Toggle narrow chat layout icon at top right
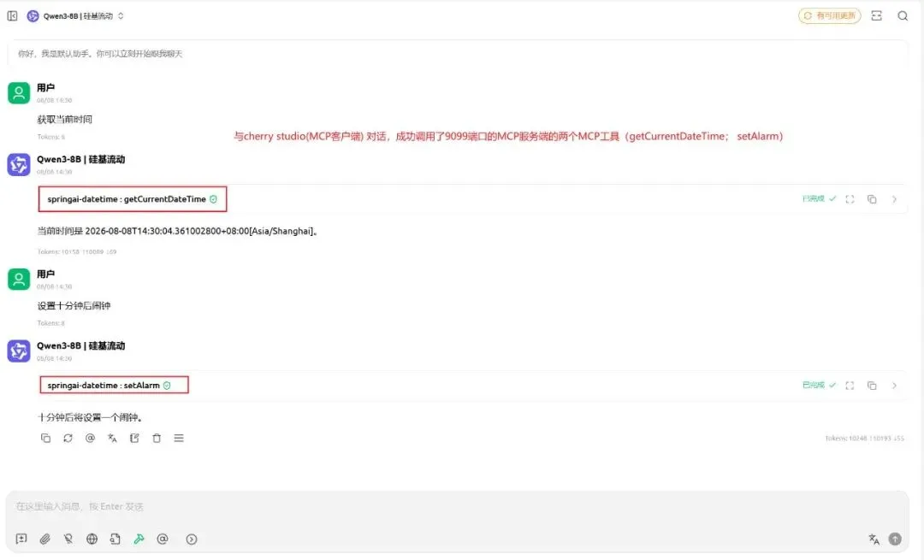The width and height of the screenshot is (924, 560). [876, 16]
